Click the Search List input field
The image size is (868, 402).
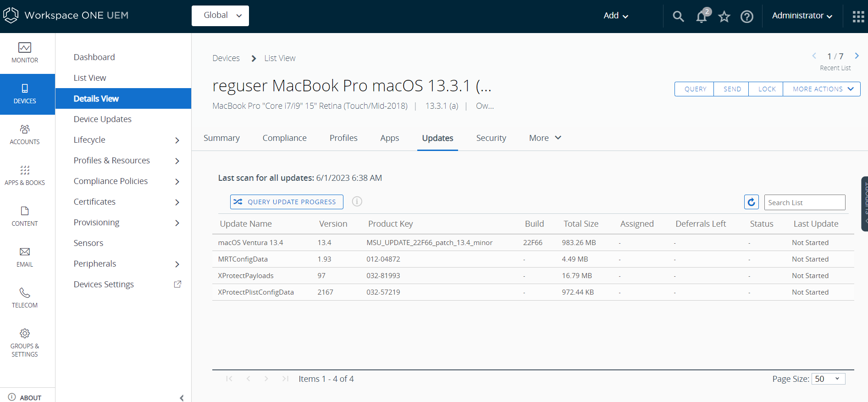point(805,202)
